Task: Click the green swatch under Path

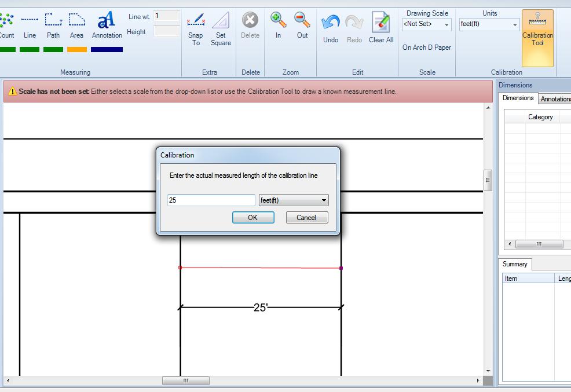Action: point(53,49)
